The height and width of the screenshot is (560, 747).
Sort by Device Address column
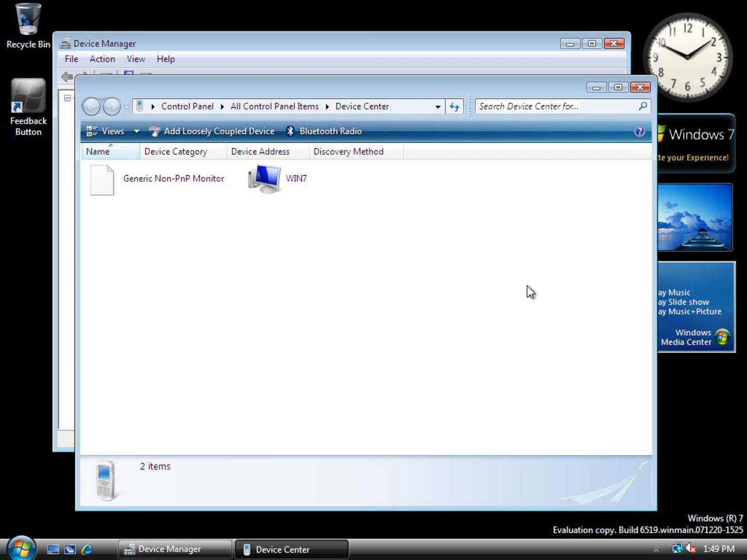coord(268,152)
